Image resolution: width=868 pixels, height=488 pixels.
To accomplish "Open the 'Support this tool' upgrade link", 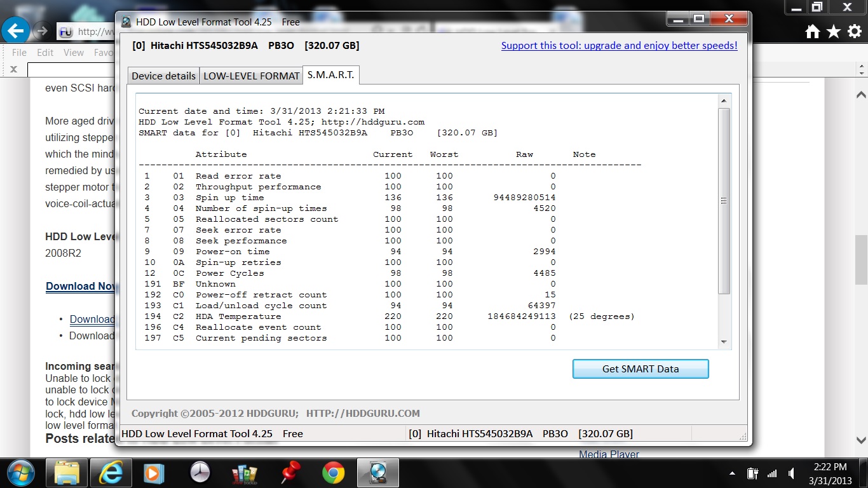I will [x=620, y=46].
